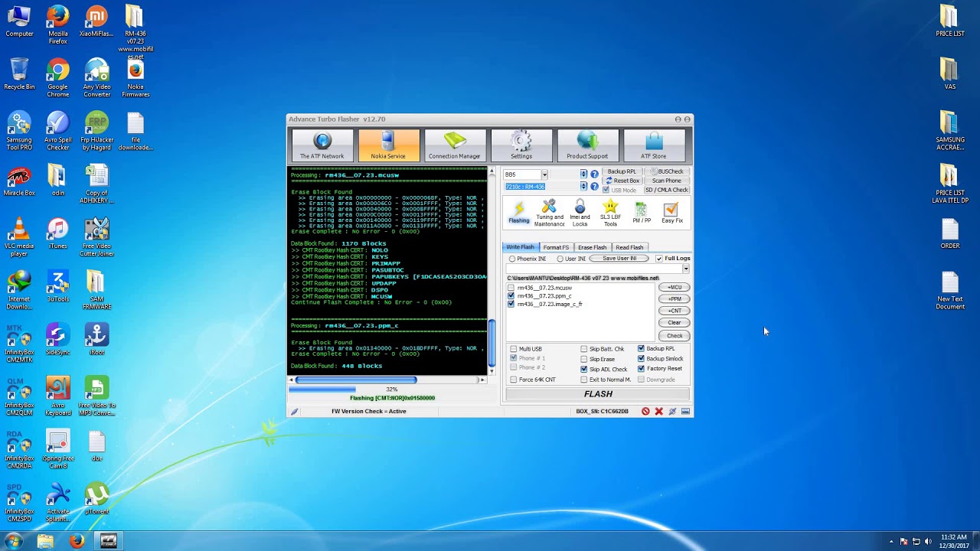Click the spinner arrows beside the BB5 field
980x551 pixels.
coord(583,174)
